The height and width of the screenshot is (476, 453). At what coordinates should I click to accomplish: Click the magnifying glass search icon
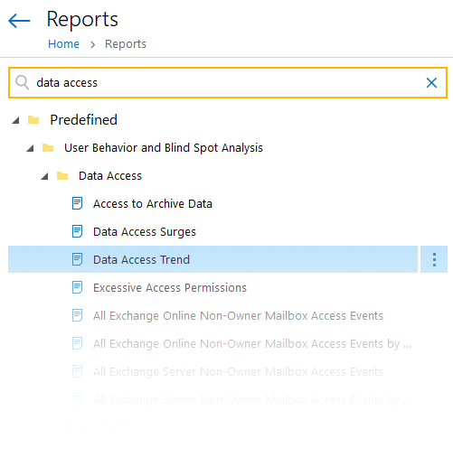pyautogui.click(x=23, y=82)
